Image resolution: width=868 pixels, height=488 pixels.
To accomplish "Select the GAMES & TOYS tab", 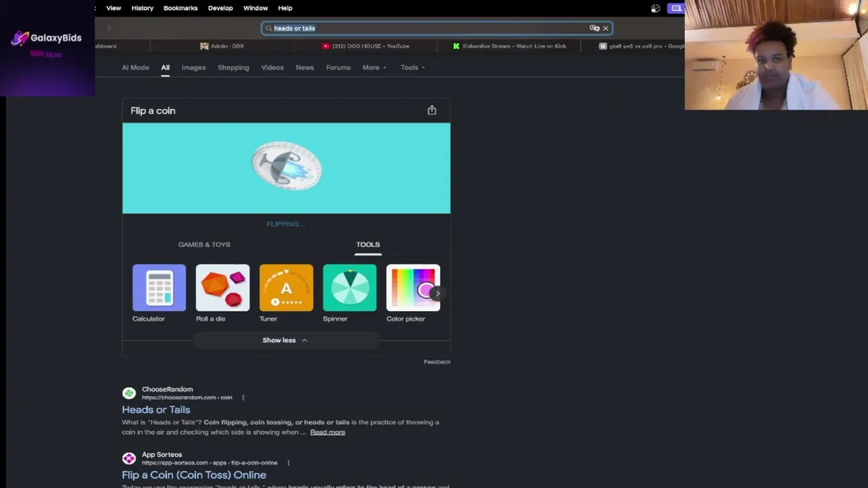I will click(204, 245).
